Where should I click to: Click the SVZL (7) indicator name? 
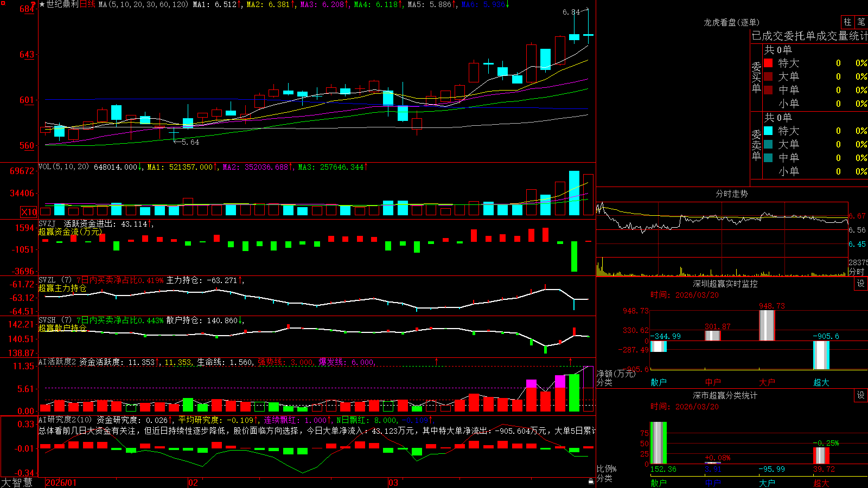coord(55,280)
